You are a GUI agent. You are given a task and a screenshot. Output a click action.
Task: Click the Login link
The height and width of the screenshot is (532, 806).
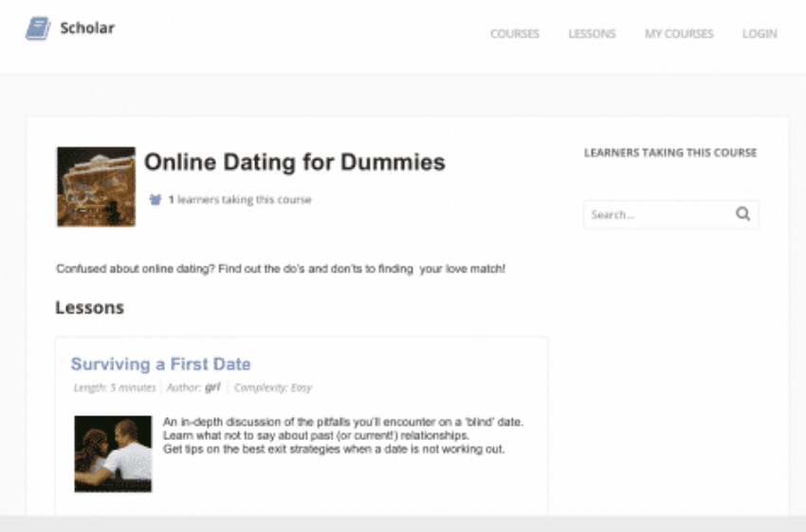760,34
